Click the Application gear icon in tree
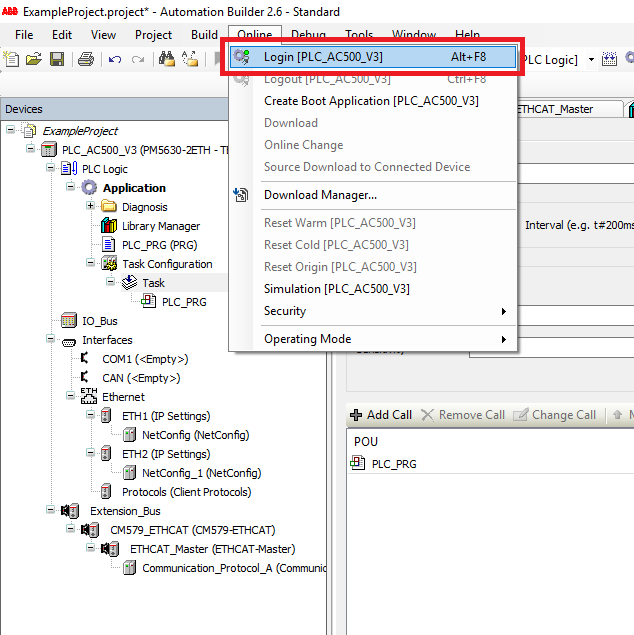Screen dimensions: 634x635 coord(90,188)
